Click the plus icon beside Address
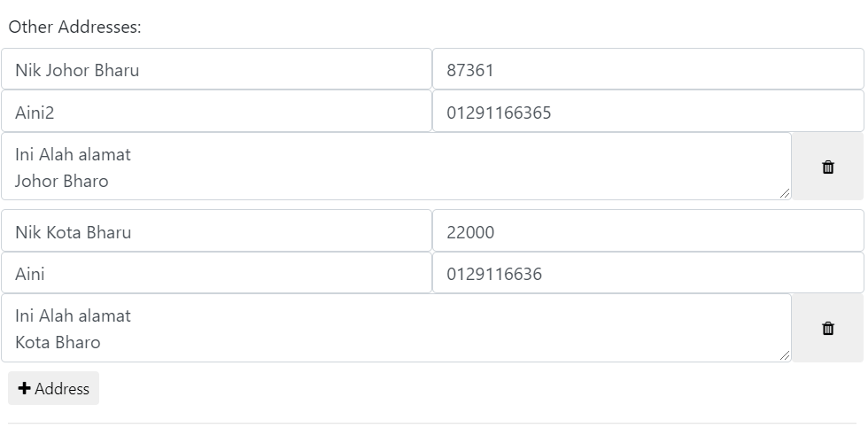The width and height of the screenshot is (868, 428). (25, 389)
